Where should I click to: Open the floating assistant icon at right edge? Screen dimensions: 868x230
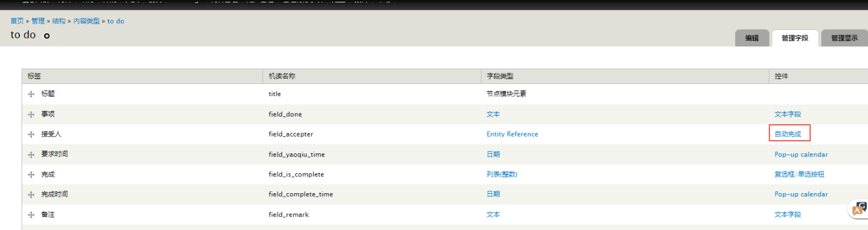860,209
